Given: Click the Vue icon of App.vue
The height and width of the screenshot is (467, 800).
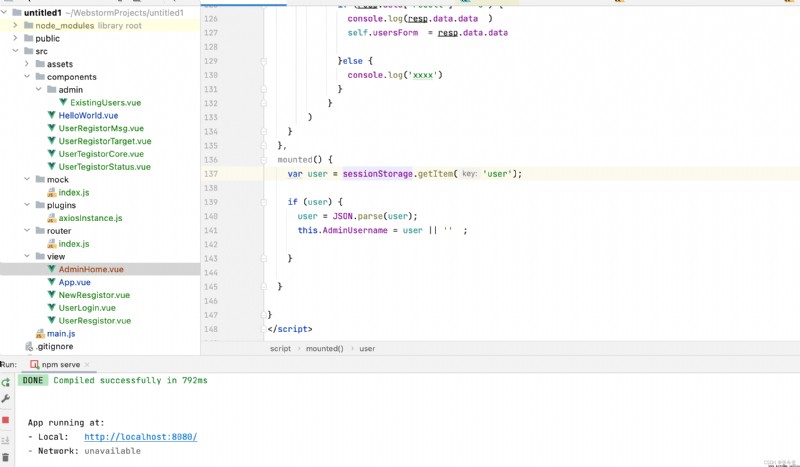Looking at the screenshot, I should 52,282.
